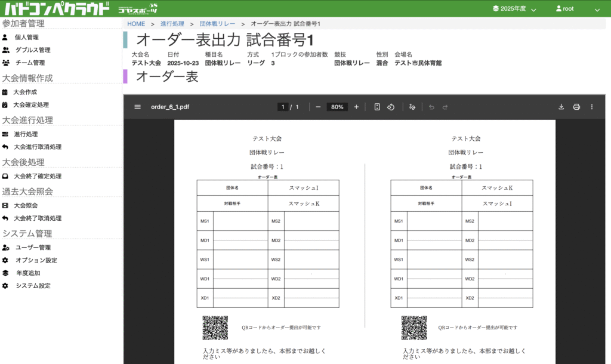Click the HOME breadcrumb link
Viewport: 611px width, 364px height.
(136, 24)
